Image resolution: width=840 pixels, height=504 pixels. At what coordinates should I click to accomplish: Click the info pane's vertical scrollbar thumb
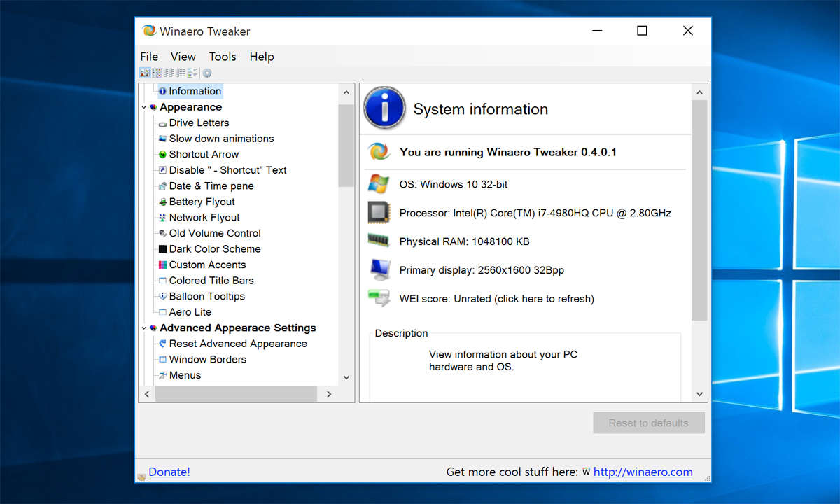(699, 211)
